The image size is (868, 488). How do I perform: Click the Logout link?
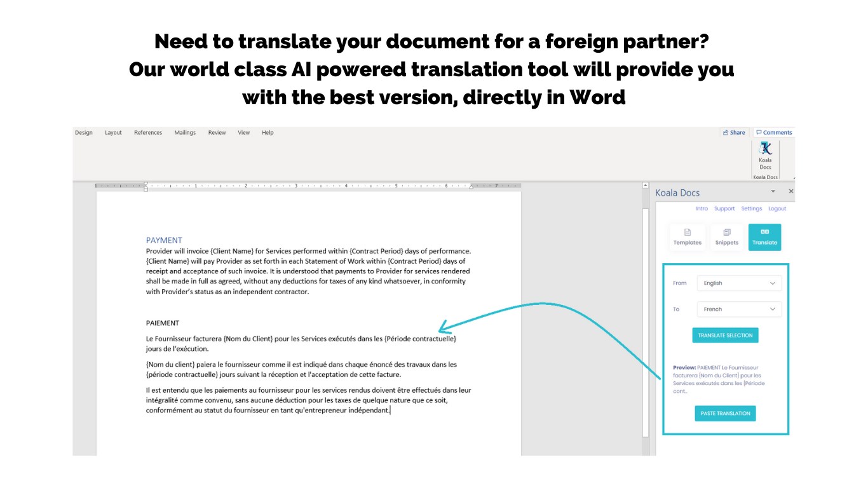777,208
